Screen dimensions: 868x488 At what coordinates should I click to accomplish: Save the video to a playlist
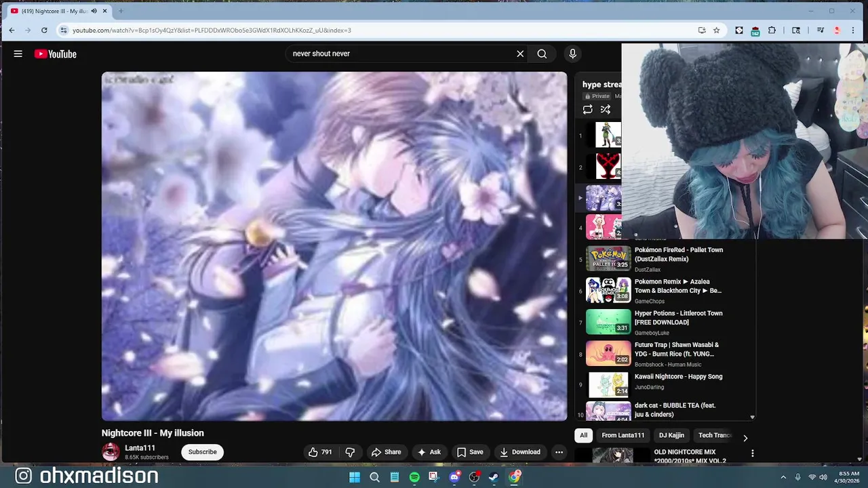(x=470, y=452)
